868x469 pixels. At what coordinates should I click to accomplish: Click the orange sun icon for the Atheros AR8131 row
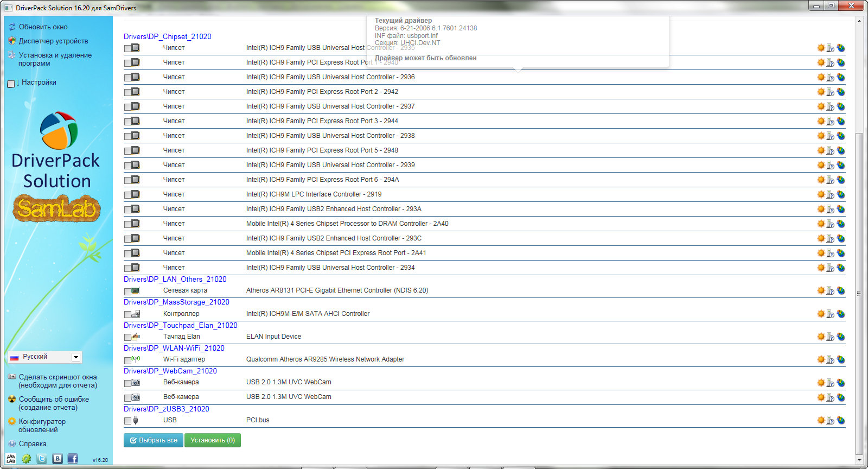click(821, 290)
